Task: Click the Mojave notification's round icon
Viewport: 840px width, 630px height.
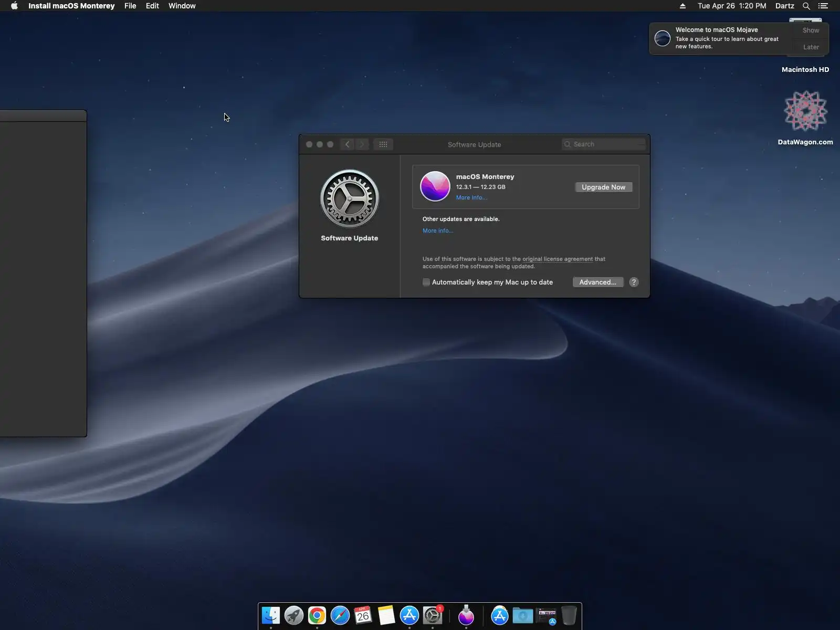Action: pos(663,38)
